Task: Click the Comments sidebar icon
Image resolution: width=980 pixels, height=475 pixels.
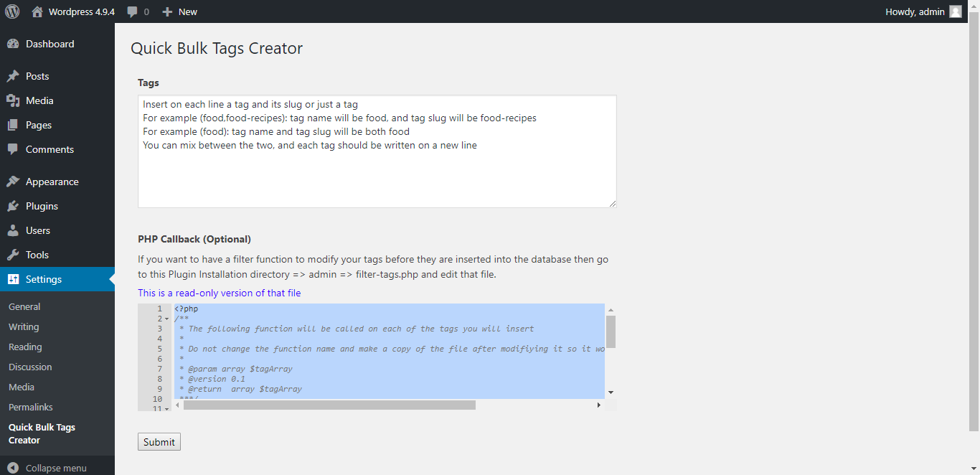Action: pyautogui.click(x=13, y=149)
